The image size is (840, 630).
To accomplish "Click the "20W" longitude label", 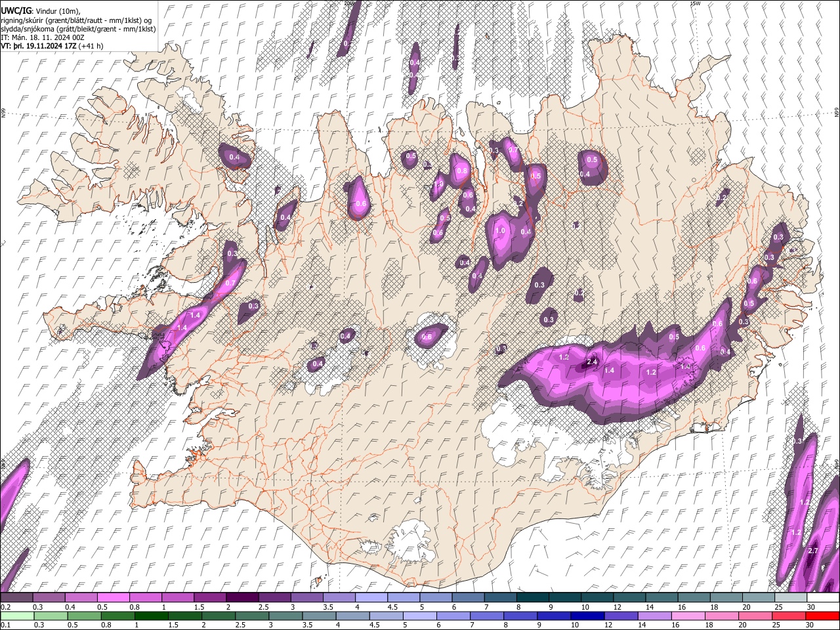I will [348, 3].
